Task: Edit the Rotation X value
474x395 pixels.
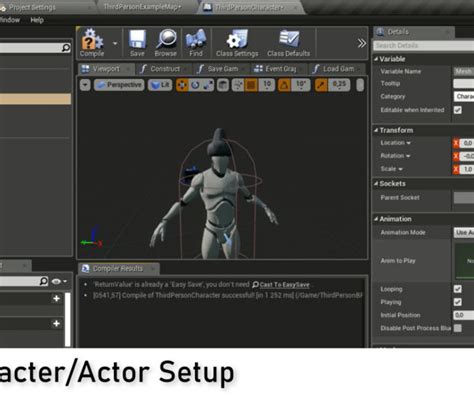Action: (x=464, y=156)
